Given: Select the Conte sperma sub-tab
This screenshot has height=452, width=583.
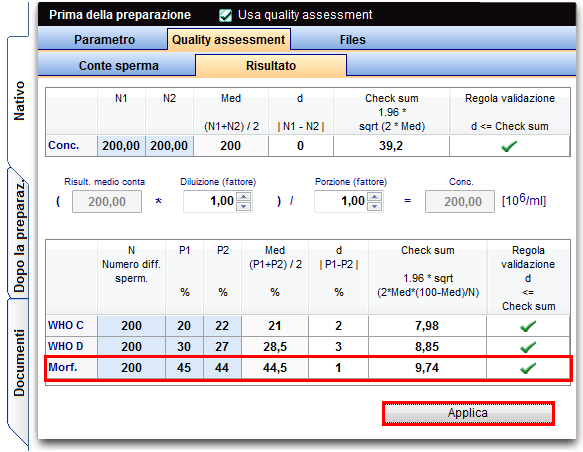Looking at the screenshot, I should point(118,65).
